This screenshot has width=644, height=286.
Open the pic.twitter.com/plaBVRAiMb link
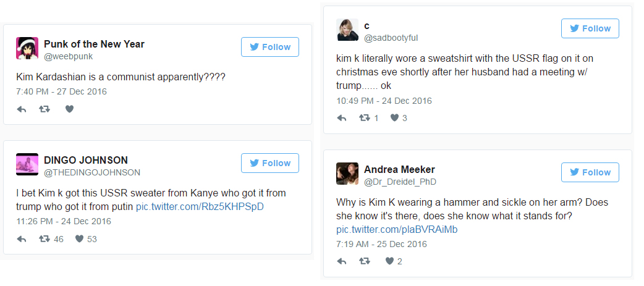pyautogui.click(x=397, y=230)
